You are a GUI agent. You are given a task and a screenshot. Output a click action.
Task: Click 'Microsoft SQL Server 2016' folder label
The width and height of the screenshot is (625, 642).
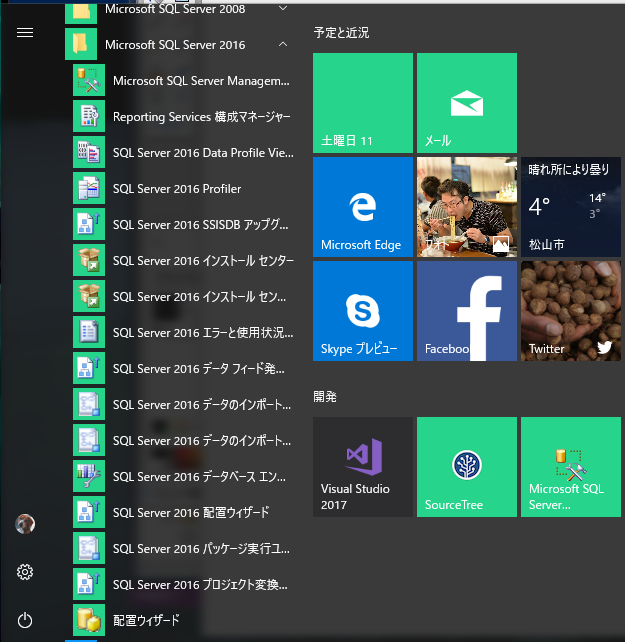pos(175,45)
